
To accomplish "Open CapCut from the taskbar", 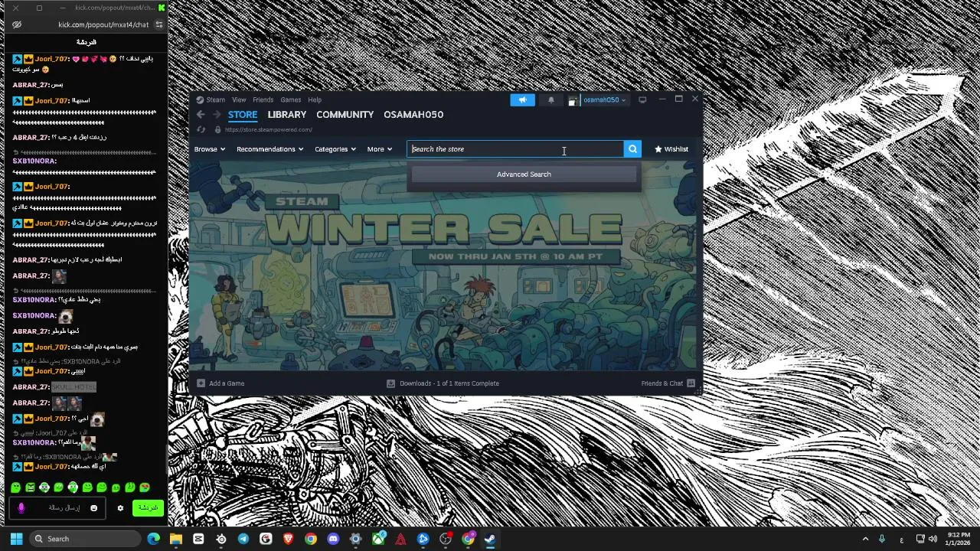I will click(198, 539).
